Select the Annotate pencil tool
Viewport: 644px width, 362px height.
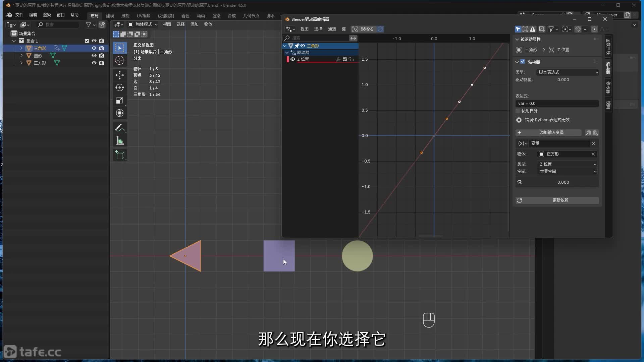point(120,128)
